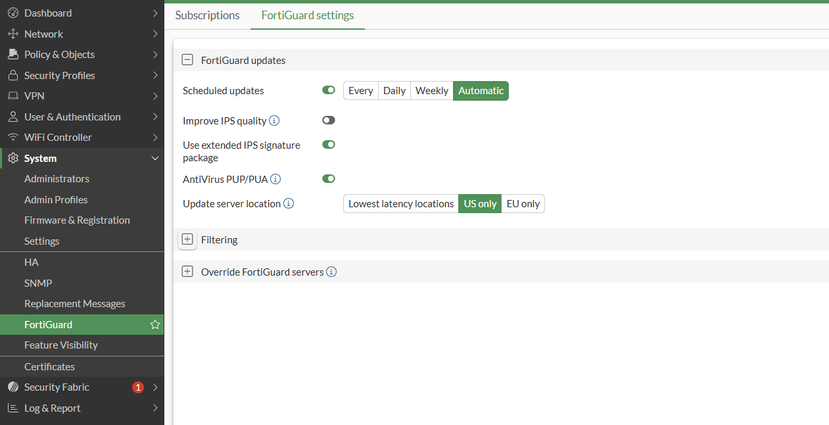829x425 pixels.
Task: Enable the Improve IPS quality switch
Action: pyautogui.click(x=328, y=120)
